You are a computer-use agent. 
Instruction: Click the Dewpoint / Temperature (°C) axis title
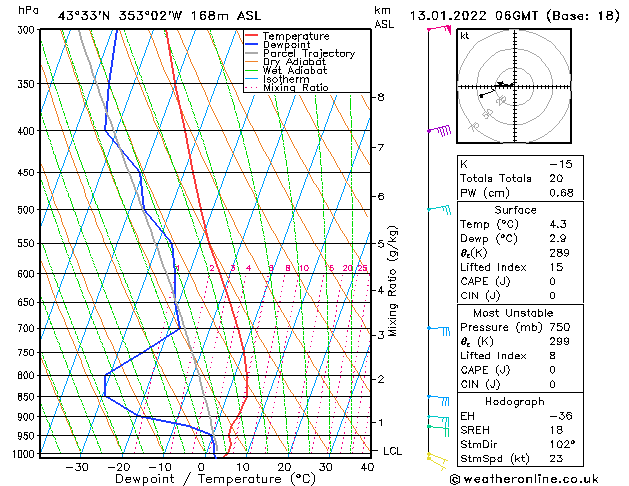(x=215, y=479)
